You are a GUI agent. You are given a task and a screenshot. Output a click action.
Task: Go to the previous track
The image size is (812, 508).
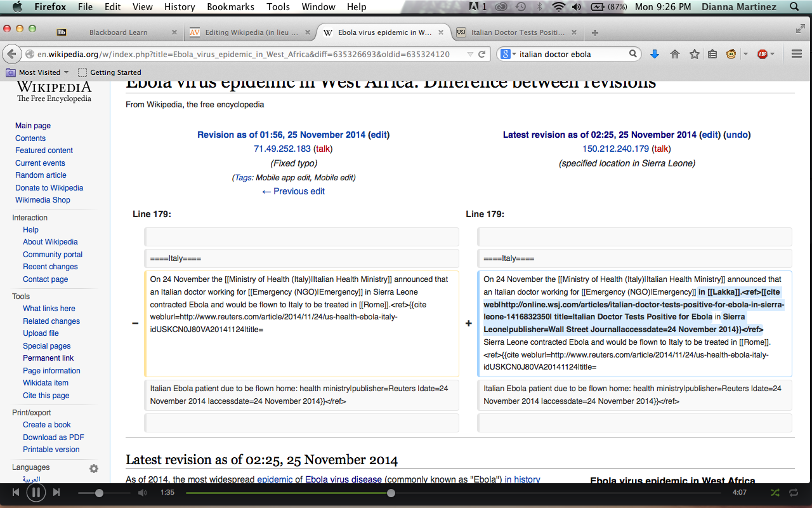pyautogui.click(x=15, y=492)
